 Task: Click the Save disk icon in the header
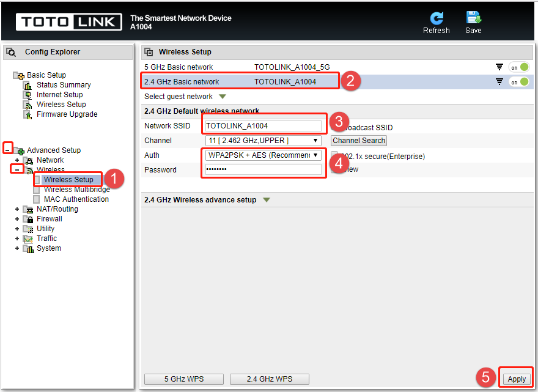(473, 18)
